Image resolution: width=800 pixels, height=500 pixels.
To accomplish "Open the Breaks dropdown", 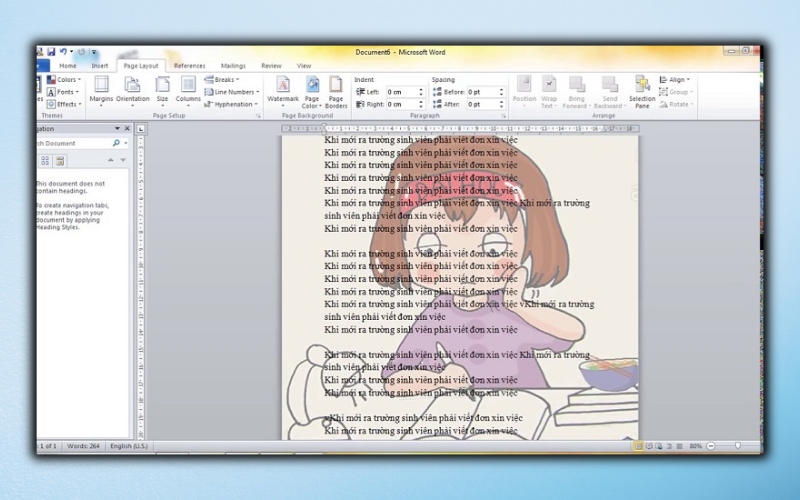I will [x=222, y=80].
